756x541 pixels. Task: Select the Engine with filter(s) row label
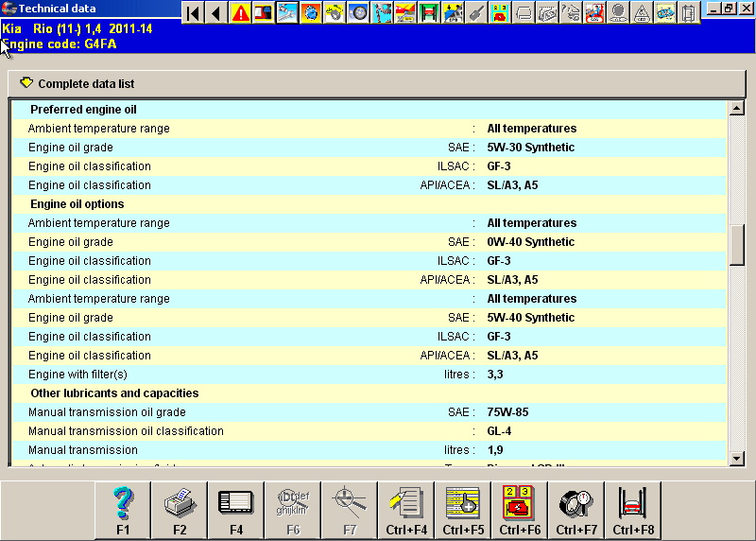(x=77, y=375)
